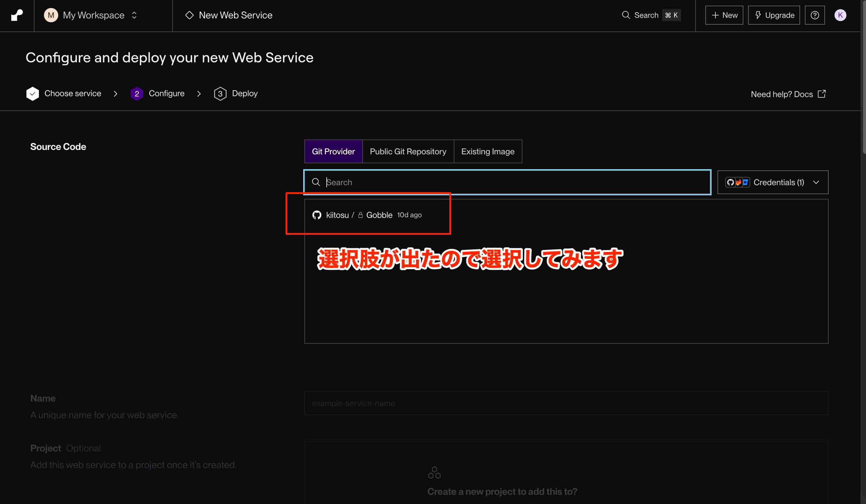Click the Choose service completed step checkmark
866x504 pixels.
[x=33, y=93]
